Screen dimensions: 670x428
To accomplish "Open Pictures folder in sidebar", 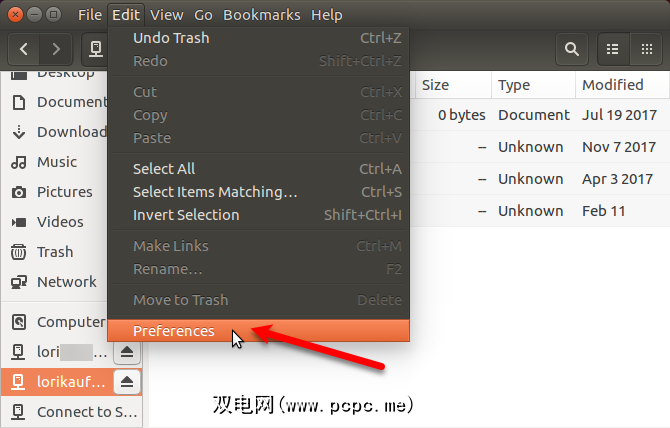I will [64, 192].
